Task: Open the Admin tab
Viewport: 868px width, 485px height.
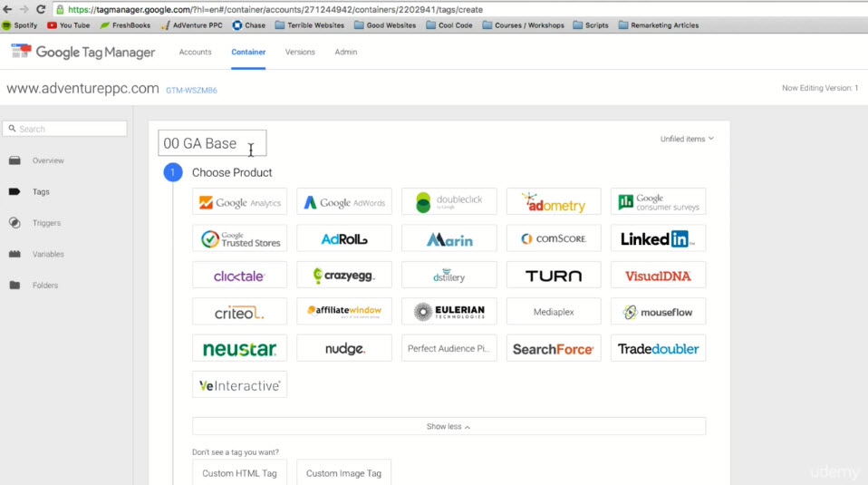Action: [346, 53]
